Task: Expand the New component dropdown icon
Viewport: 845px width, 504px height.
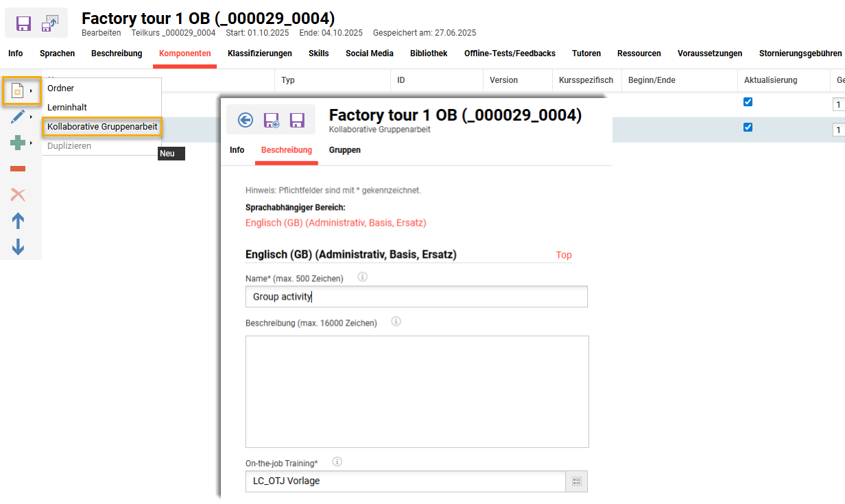Action: coord(21,91)
